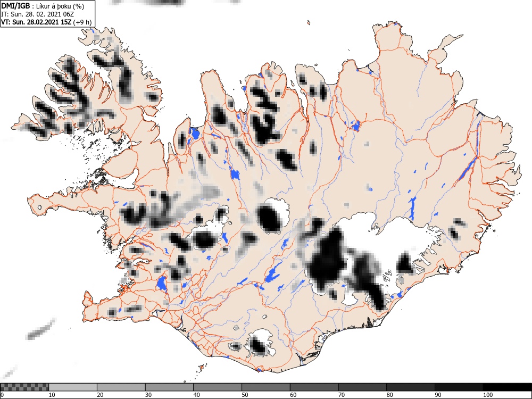
Task: Click the 90–100% near-black legend swatch
Action: [x=459, y=387]
